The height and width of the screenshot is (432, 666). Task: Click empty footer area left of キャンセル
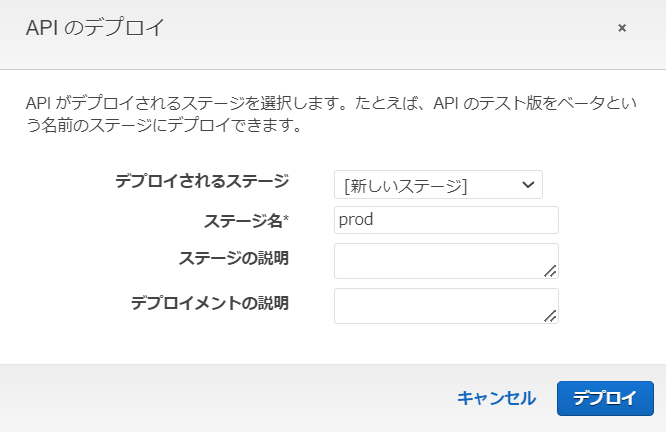[220, 398]
